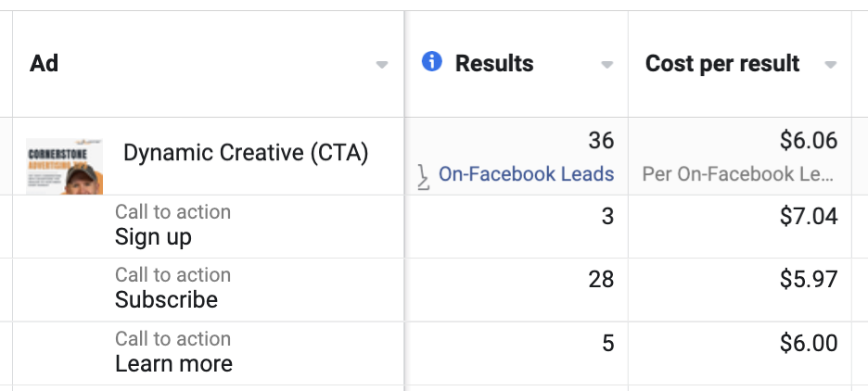
Task: Click the Per On-Facebook Lead truncated label
Action: tap(738, 174)
